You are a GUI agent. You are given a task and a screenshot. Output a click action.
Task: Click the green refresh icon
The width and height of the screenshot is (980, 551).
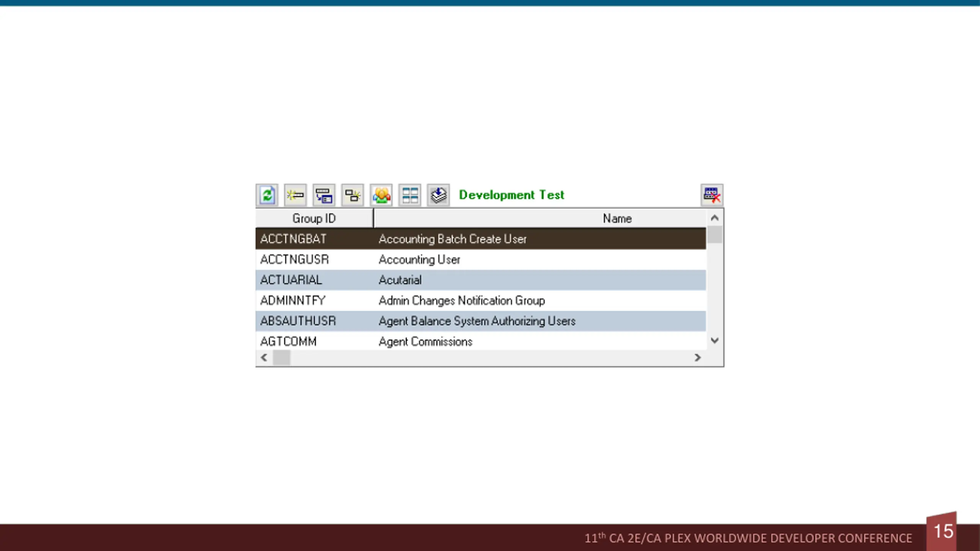click(267, 195)
